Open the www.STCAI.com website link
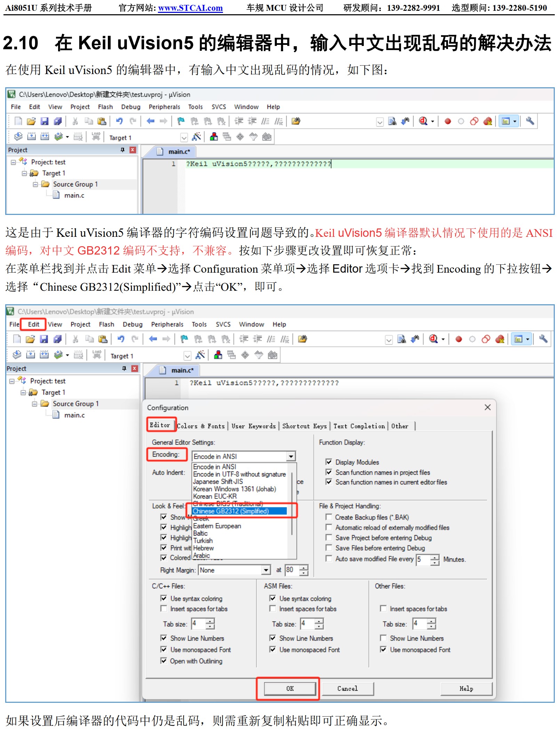 pos(190,8)
